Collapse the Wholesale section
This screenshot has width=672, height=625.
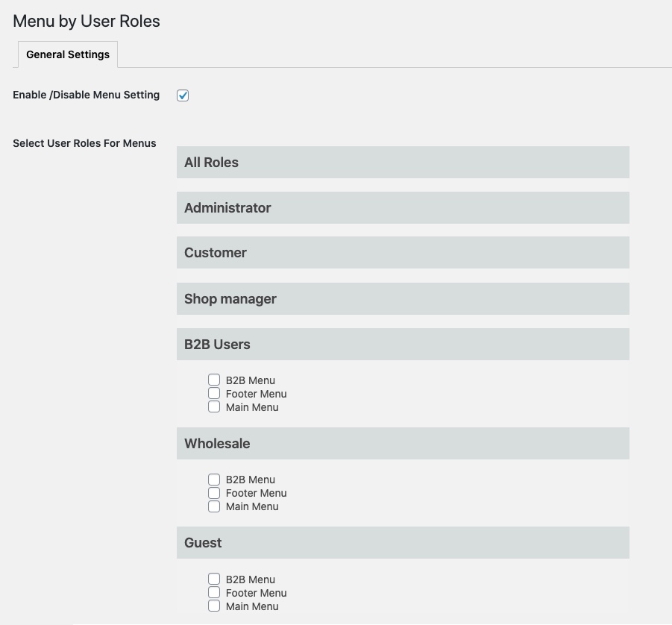(403, 443)
